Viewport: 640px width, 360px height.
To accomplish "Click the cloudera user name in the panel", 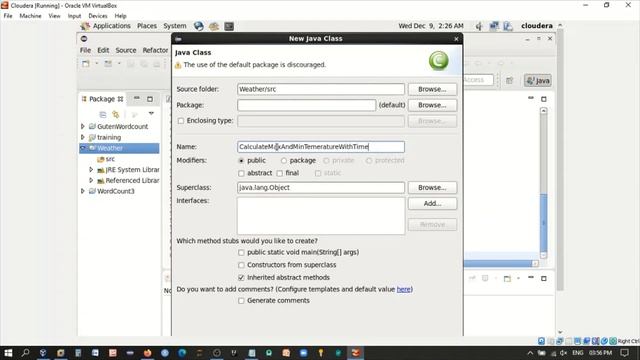I will tap(537, 26).
